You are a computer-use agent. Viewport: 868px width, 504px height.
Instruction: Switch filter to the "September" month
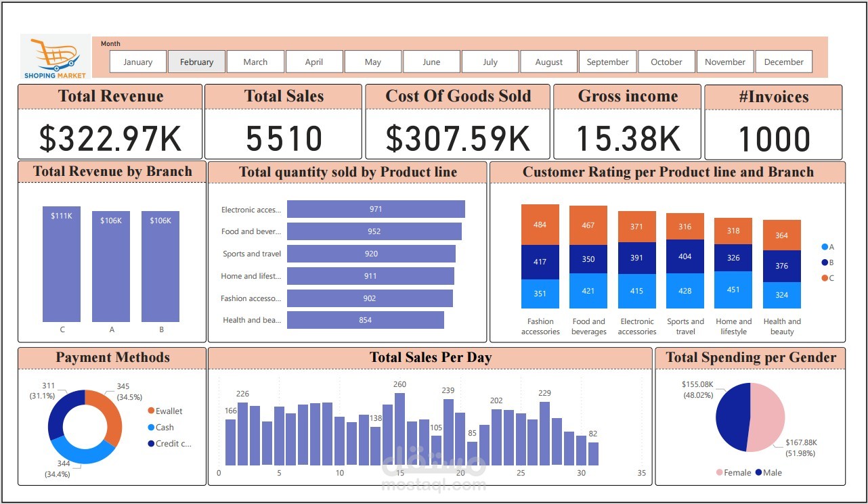607,62
